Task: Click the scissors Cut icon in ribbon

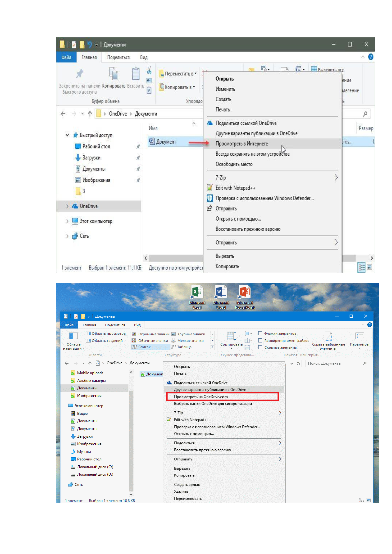Action: 149,70
